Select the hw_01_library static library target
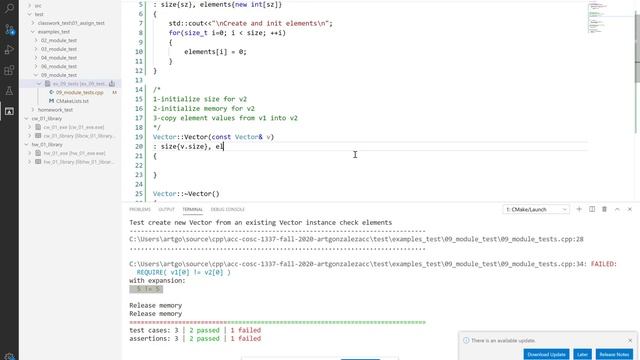This screenshot has width=640, height=360. click(79, 162)
